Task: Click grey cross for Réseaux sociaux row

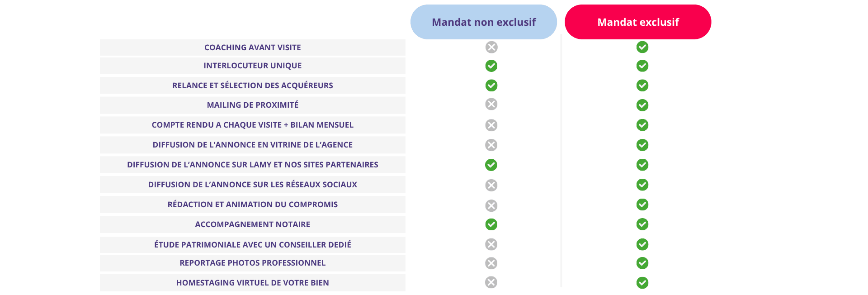Action: pyautogui.click(x=491, y=185)
